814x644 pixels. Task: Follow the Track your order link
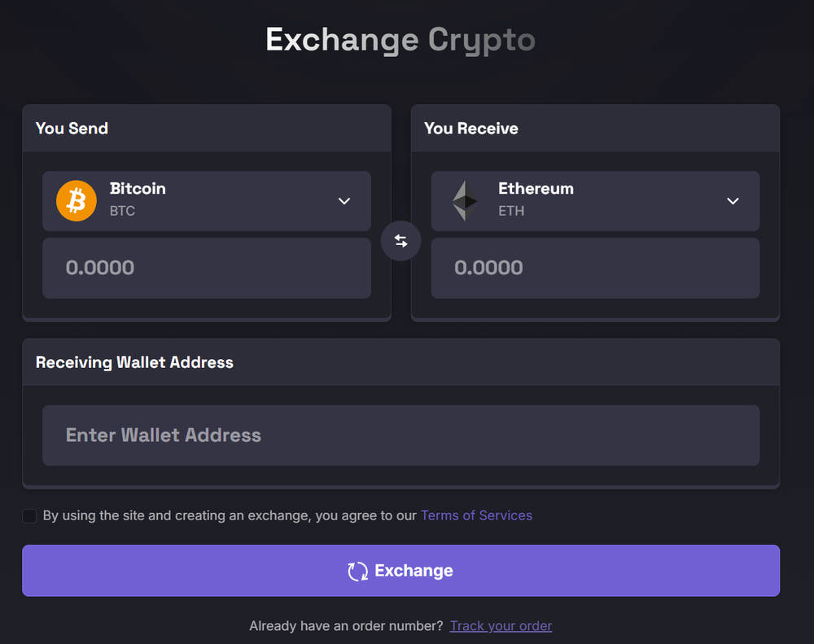501,626
